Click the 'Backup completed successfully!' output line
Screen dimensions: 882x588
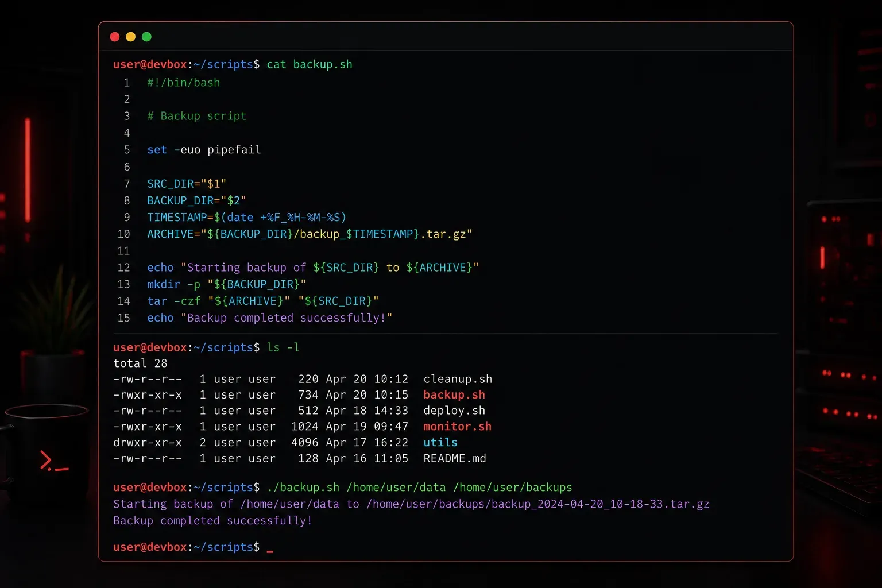tap(212, 521)
